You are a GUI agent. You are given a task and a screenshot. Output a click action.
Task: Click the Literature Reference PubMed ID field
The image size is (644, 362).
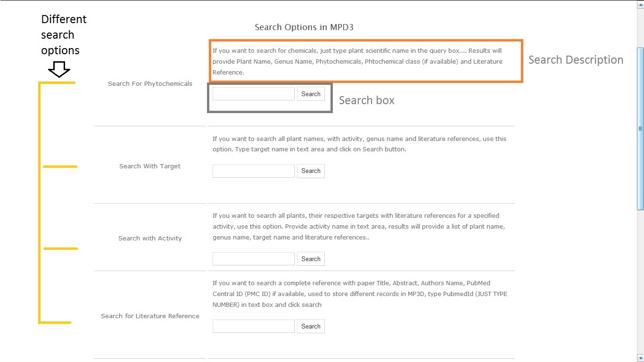click(x=253, y=326)
